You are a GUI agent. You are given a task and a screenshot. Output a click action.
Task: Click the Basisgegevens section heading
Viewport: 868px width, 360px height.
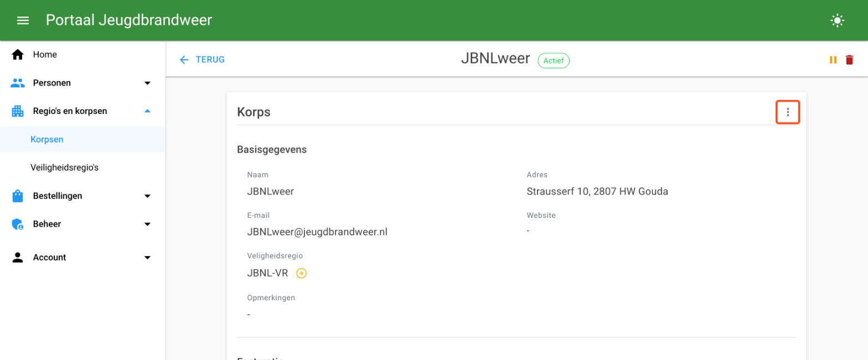pos(272,149)
